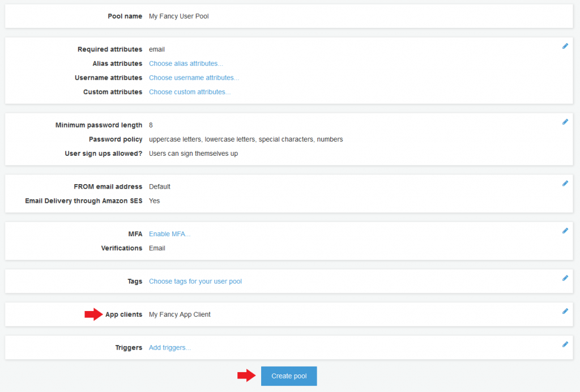Select the Users can sign themselves up text
The height and width of the screenshot is (392, 580).
click(193, 154)
